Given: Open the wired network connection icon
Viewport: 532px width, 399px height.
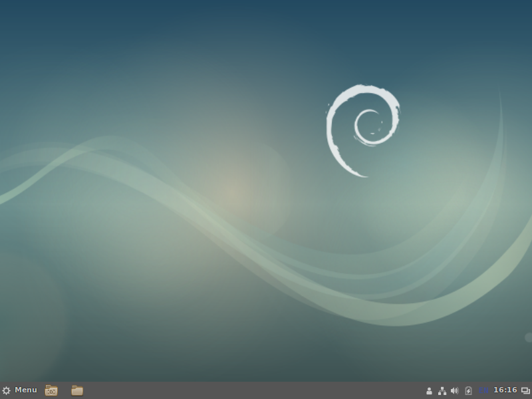Looking at the screenshot, I should pyautogui.click(x=442, y=390).
